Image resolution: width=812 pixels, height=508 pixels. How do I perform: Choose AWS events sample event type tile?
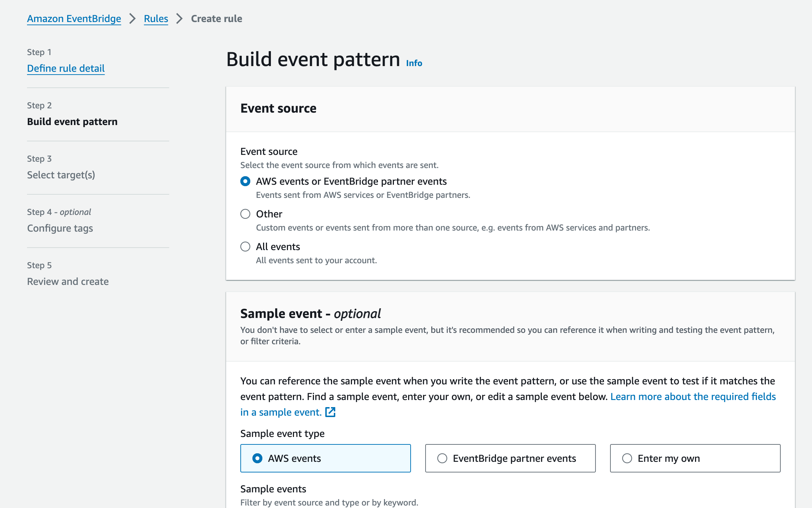(x=326, y=458)
